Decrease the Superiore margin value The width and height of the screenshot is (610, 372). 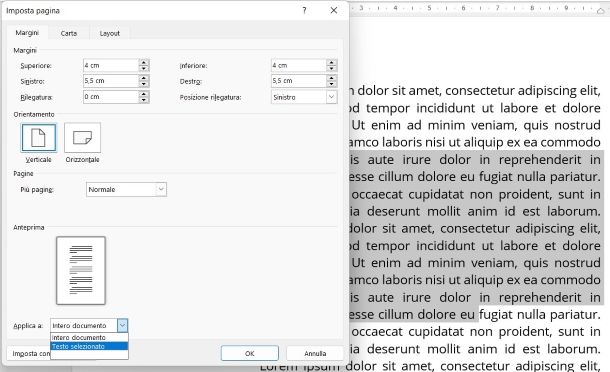144,68
